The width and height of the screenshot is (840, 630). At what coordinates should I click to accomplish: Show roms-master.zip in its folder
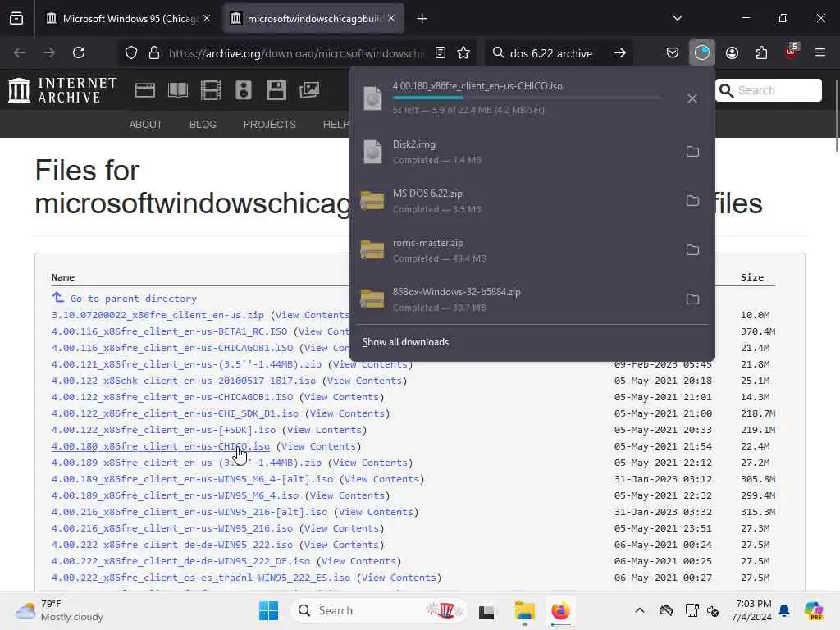click(692, 250)
